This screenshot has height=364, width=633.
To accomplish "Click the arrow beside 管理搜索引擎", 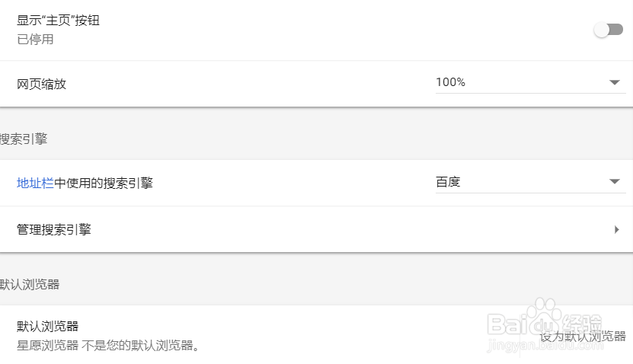I will click(x=616, y=229).
